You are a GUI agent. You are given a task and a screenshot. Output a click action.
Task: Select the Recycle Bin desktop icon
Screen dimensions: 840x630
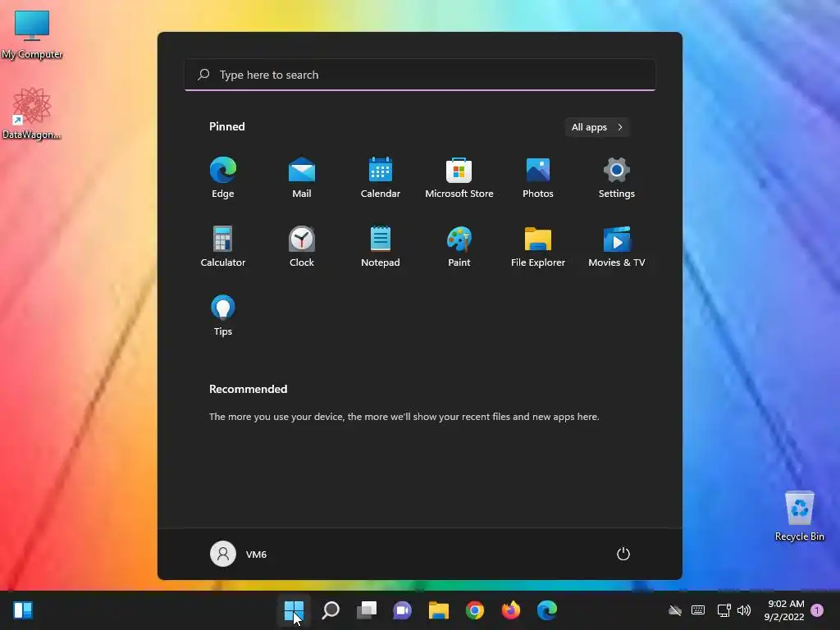click(799, 516)
